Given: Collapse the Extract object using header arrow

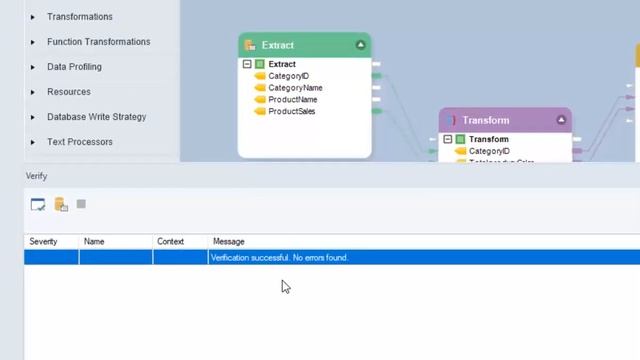Looking at the screenshot, I should click(360, 45).
